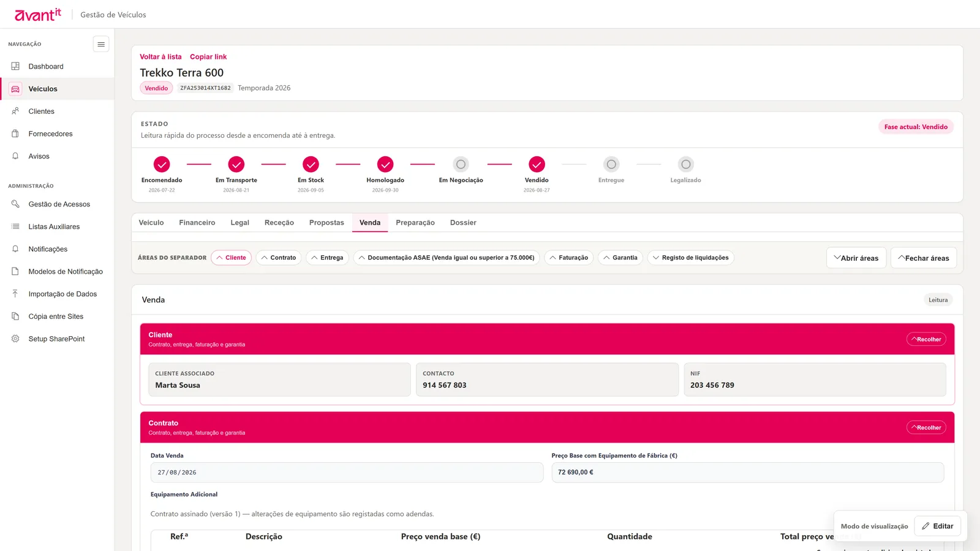980x551 pixels.
Task: Open Dashboard from the sidebar icon
Action: (15, 66)
